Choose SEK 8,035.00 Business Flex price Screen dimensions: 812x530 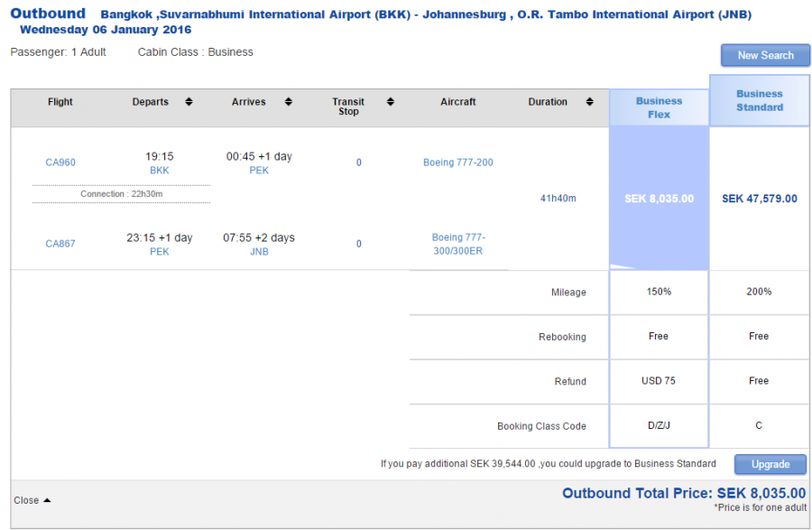click(659, 199)
